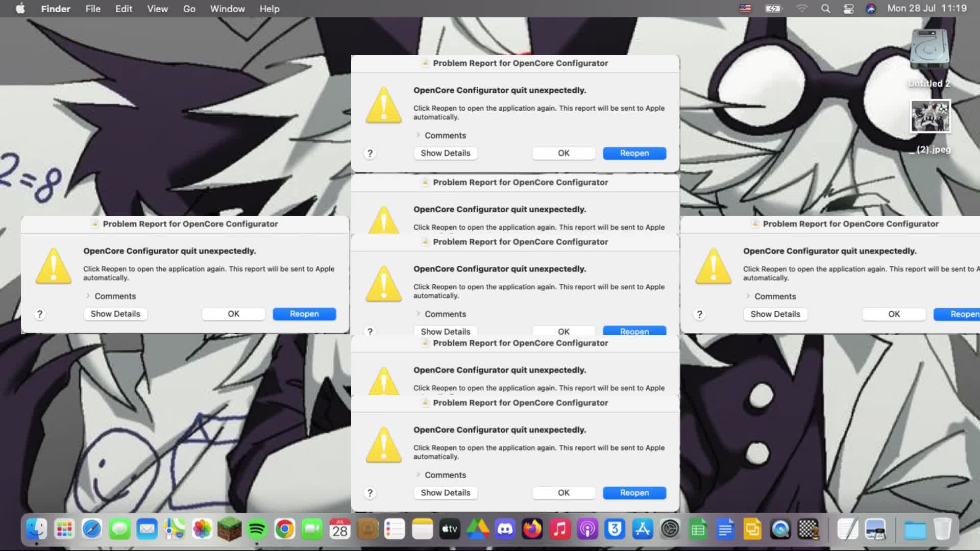Open the File menu
Viewport: 980px width, 551px height.
point(93,9)
